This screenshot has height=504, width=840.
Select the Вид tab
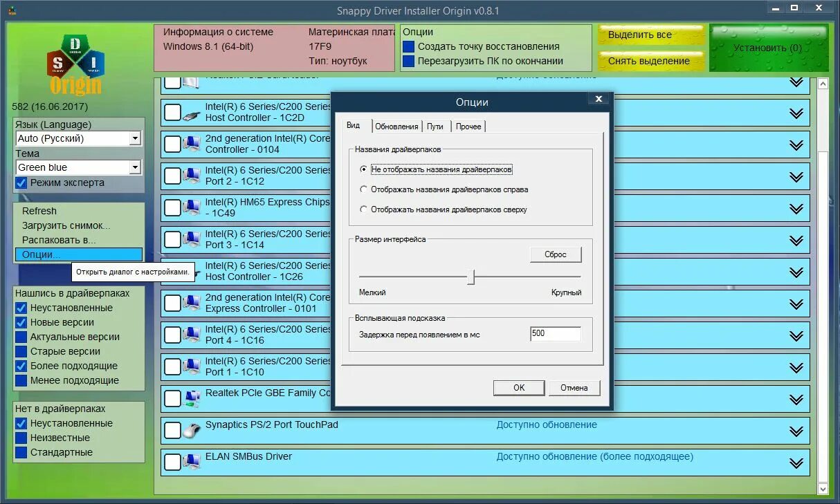[x=354, y=125]
